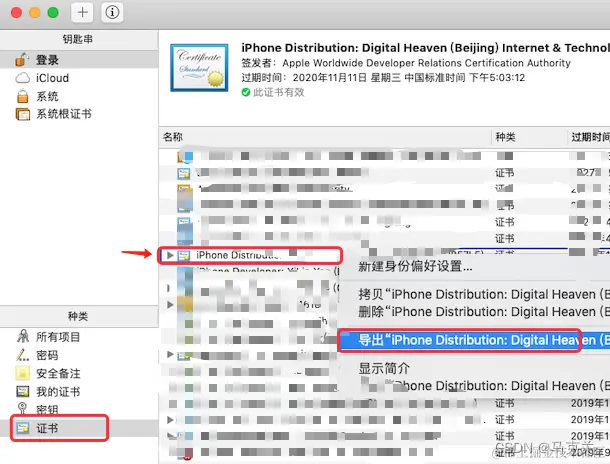This screenshot has height=464, width=610.
Task: Click the iPhone Distribution certificate title text
Action: click(425, 48)
